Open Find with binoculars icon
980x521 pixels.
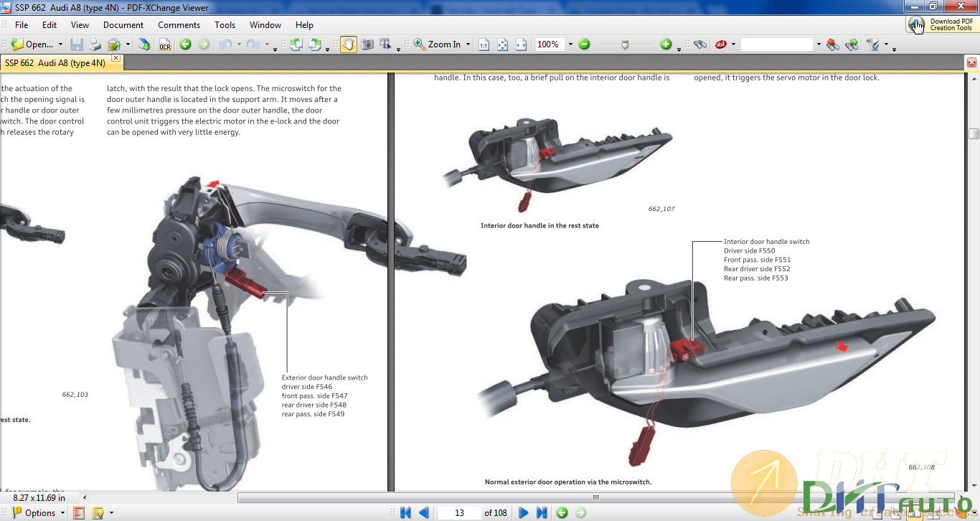[700, 44]
